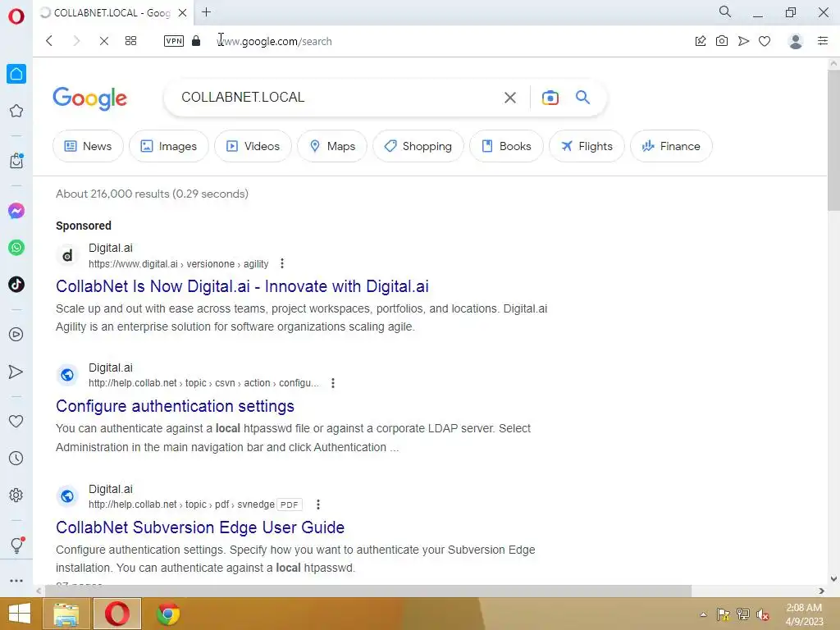Open the profile account icon
This screenshot has width=840, height=630.
tap(796, 41)
